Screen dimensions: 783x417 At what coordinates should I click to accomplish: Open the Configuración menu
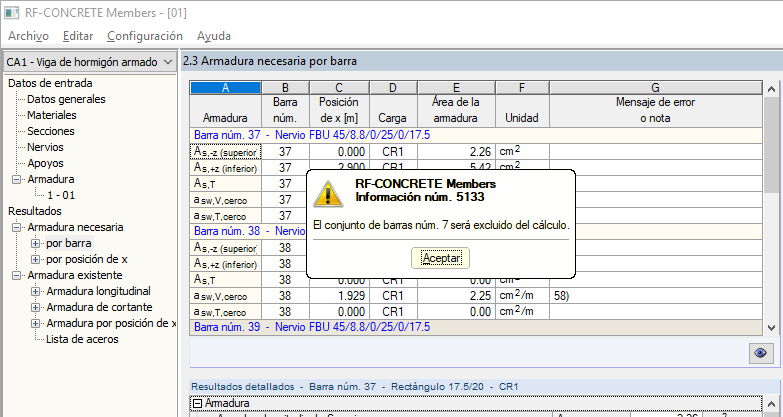pyautogui.click(x=145, y=36)
